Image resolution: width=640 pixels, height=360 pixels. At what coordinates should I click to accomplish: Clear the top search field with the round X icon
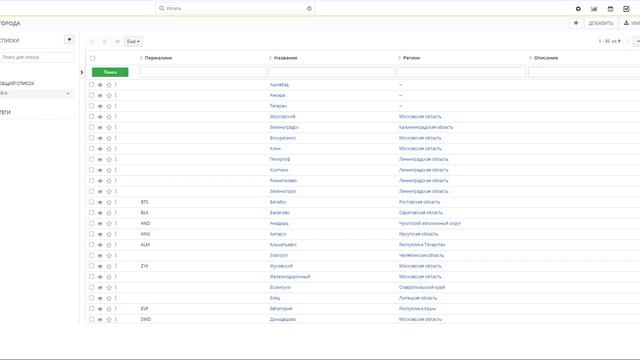[x=309, y=8]
